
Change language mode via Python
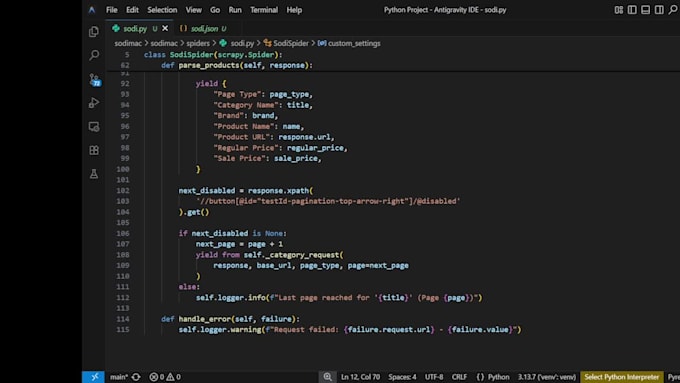(x=498, y=377)
